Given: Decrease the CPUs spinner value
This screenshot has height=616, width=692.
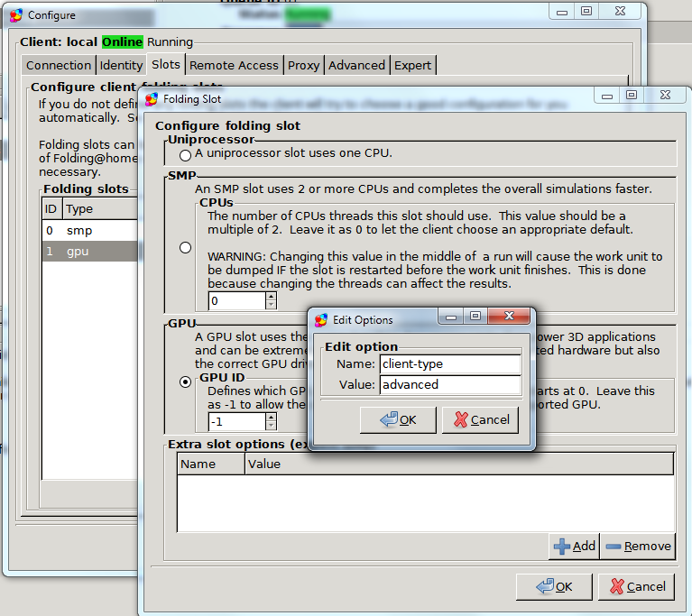Looking at the screenshot, I should pos(271,305).
